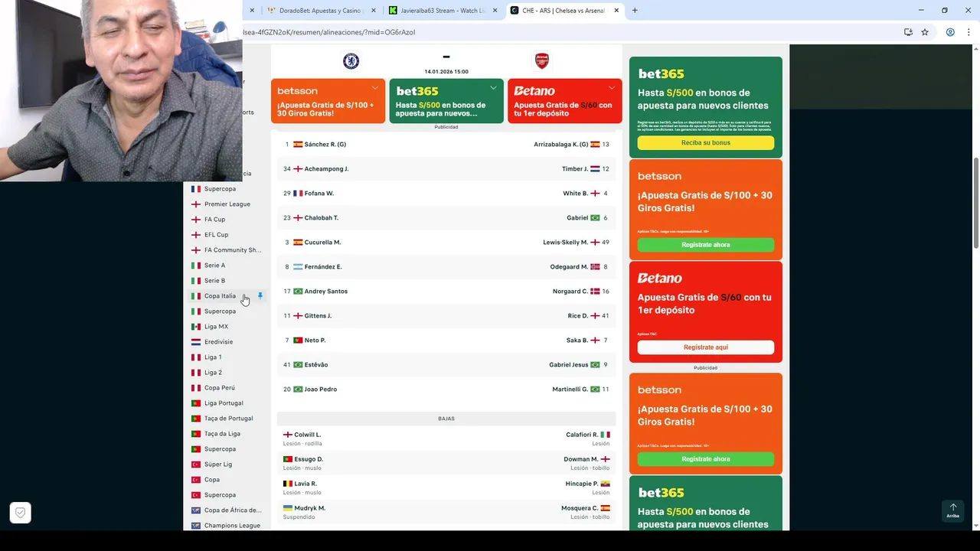Select player Martinelli G.
This screenshot has height=551, width=980.
[570, 390]
